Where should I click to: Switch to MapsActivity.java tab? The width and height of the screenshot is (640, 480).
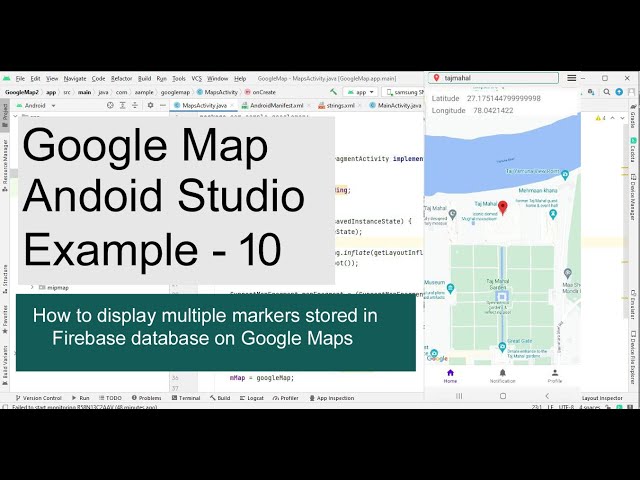click(204, 105)
